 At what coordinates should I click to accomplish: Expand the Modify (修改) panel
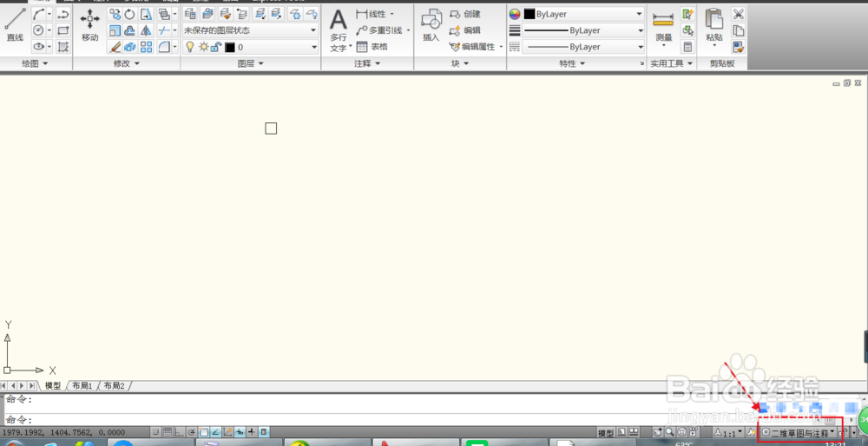pyautogui.click(x=126, y=63)
